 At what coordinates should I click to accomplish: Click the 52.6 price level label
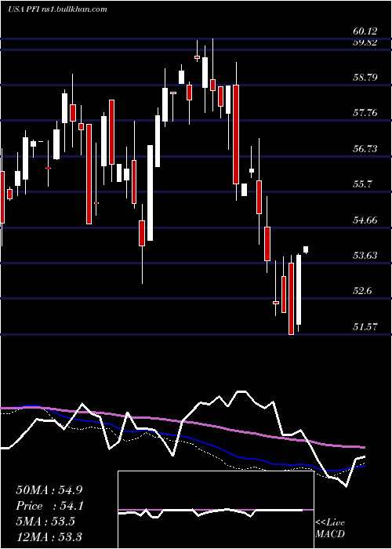tap(362, 291)
